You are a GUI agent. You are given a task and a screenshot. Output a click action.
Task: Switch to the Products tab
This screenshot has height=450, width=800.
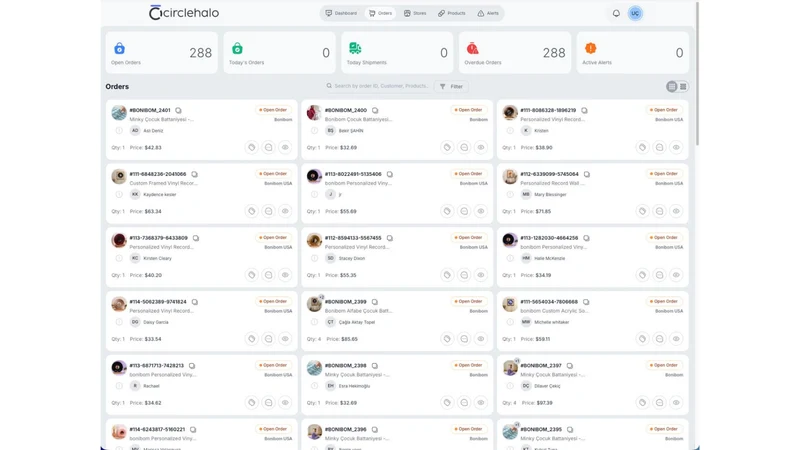[x=452, y=13]
